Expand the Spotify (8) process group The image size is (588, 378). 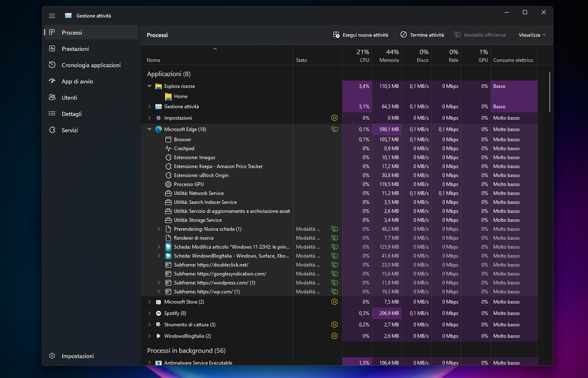point(149,313)
